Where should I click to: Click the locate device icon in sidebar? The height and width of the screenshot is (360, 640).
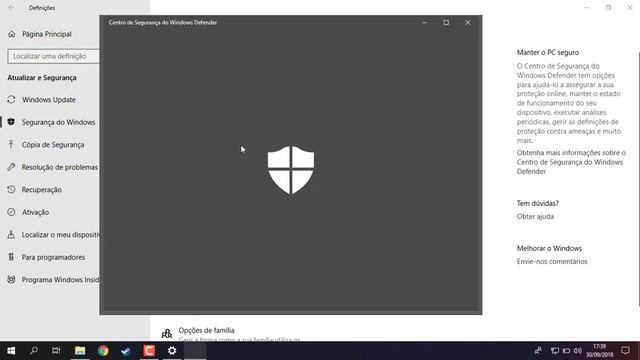tap(11, 235)
